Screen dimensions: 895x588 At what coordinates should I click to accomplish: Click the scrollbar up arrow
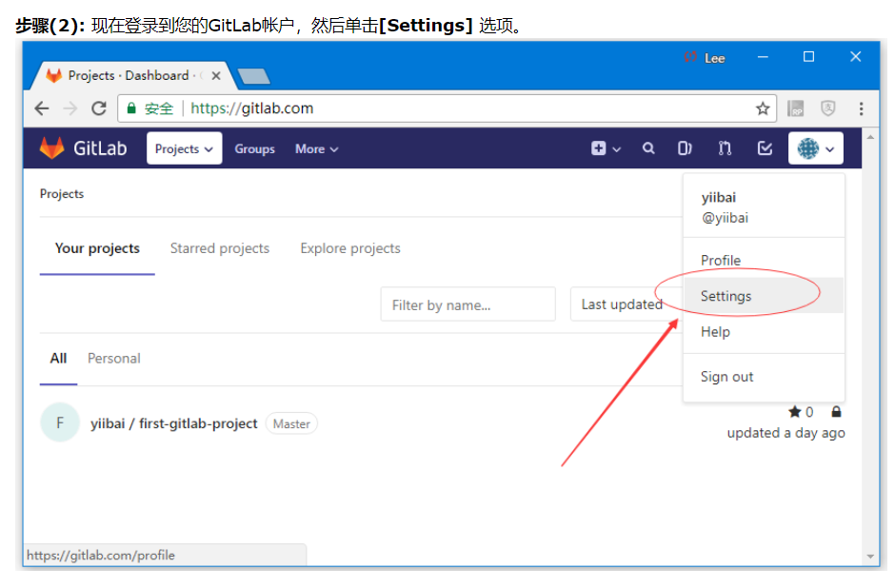coord(870,137)
